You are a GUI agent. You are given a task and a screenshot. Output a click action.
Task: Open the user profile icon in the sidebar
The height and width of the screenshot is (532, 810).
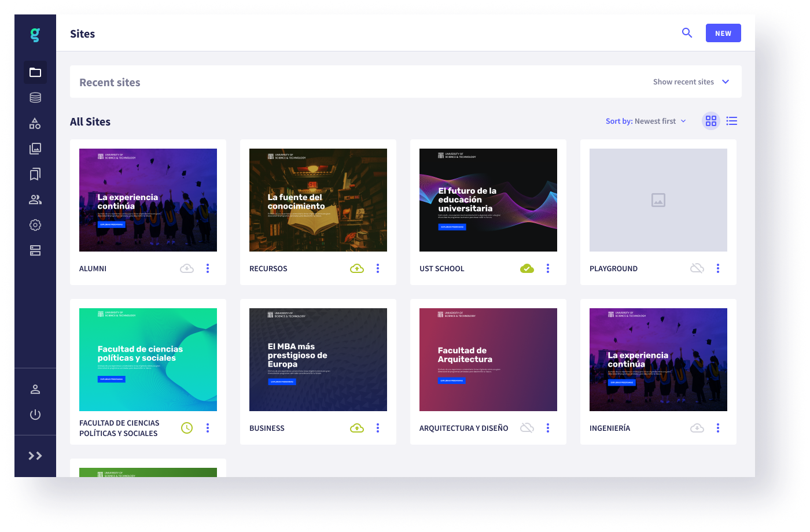tap(35, 389)
